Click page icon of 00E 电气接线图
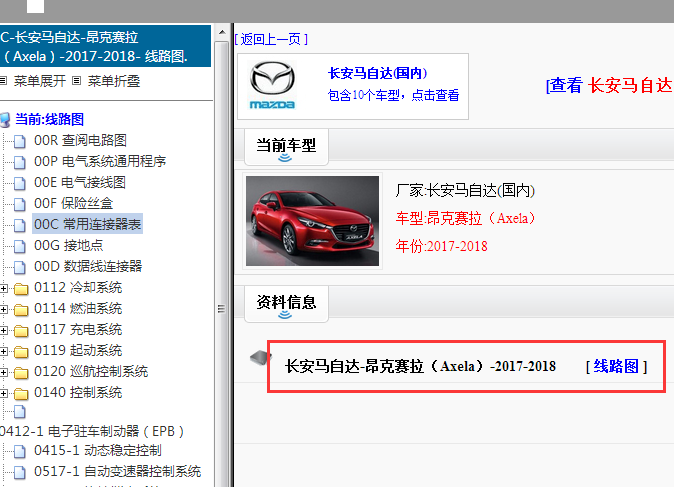Screen dimensions: 674x487 [19, 183]
